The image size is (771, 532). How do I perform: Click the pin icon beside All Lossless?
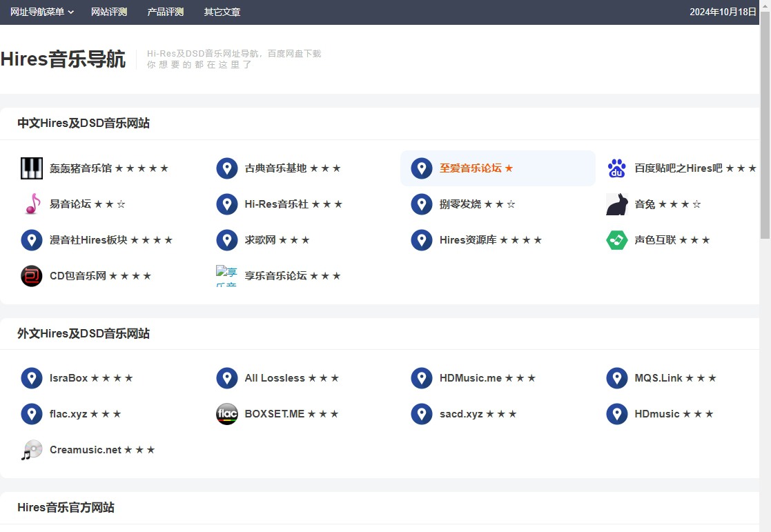coord(226,378)
